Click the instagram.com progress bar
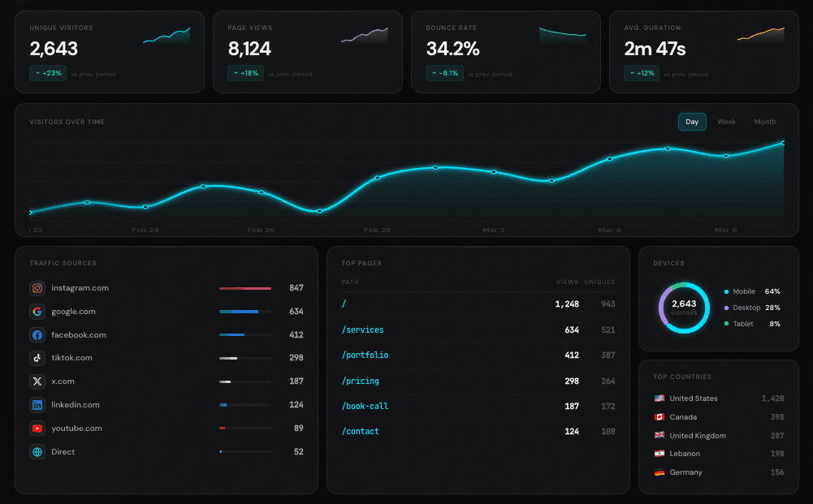813x504 pixels. click(x=244, y=287)
